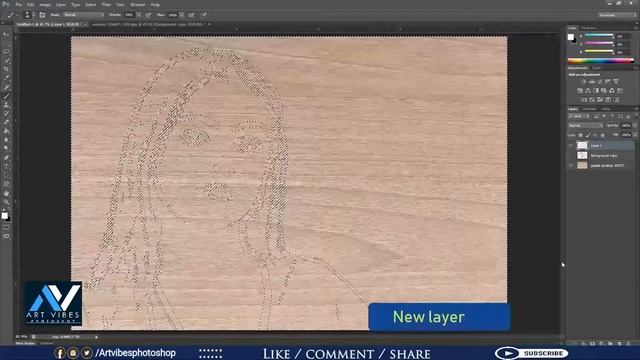
Task: Select the Lasso tool
Action: [x=6, y=52]
